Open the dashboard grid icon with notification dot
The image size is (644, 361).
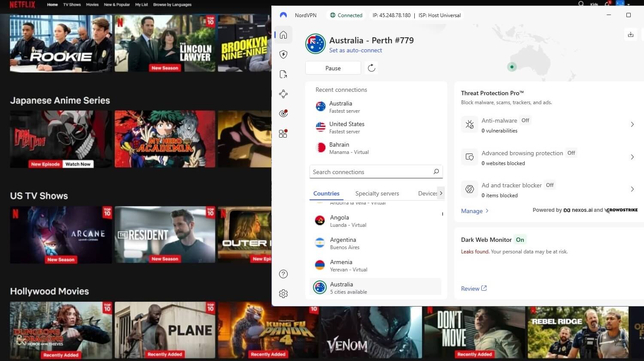pos(283,133)
